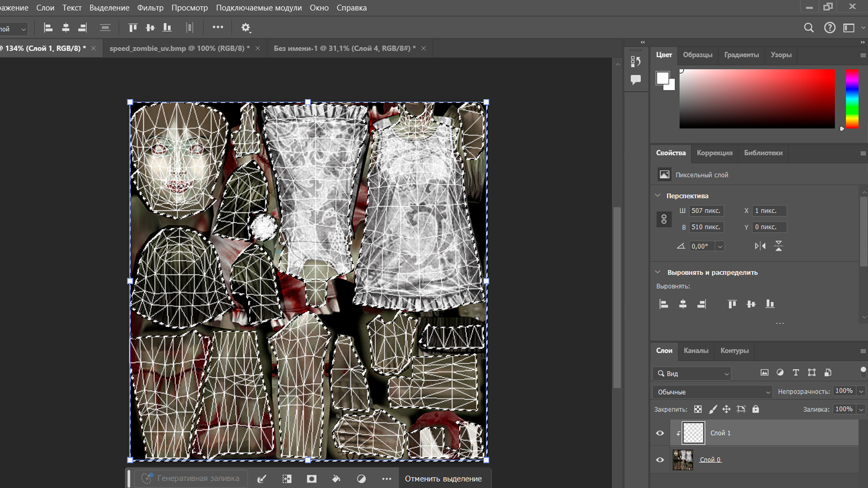Click link width and height chain icon

tap(664, 219)
